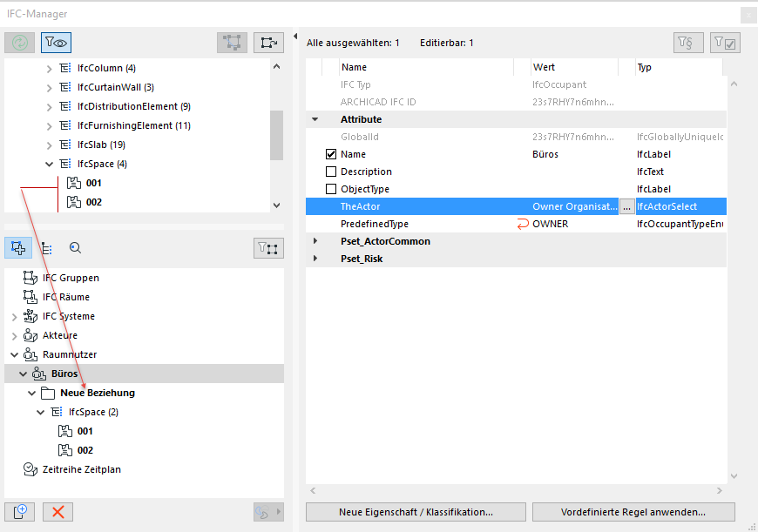Click the tree list view icon
The width and height of the screenshot is (758, 532).
pos(47,248)
